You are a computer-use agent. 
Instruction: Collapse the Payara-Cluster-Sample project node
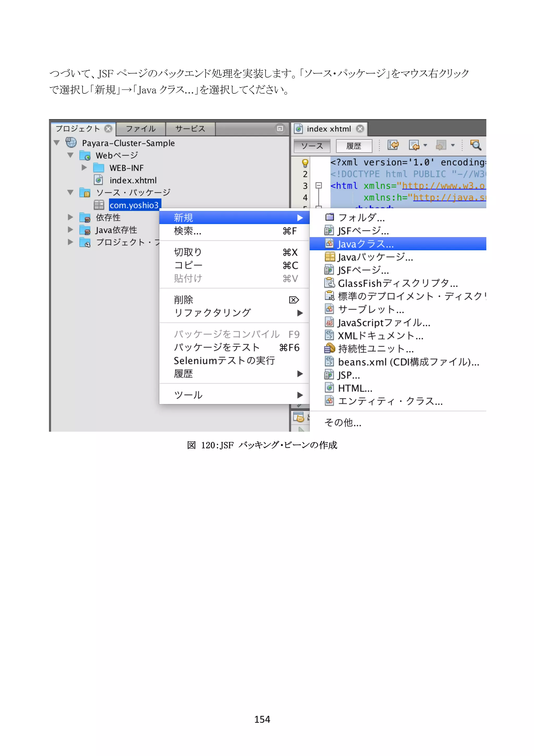[57, 143]
